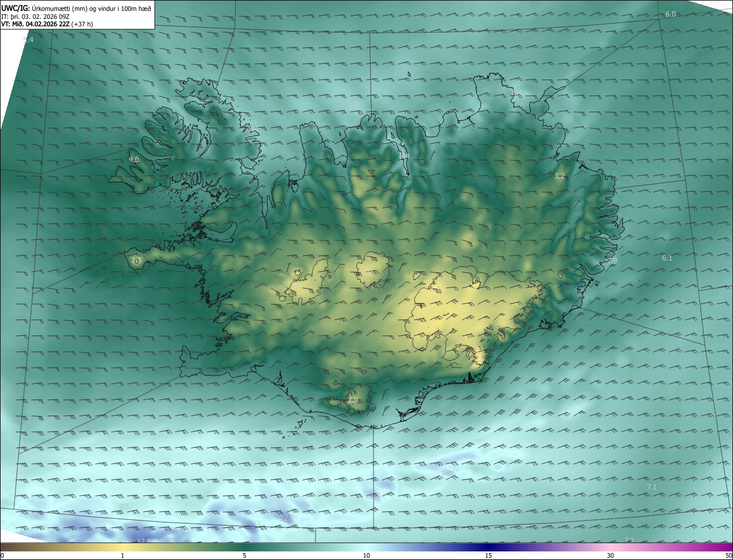Click the '6.1' value label off the east coast

(667, 258)
